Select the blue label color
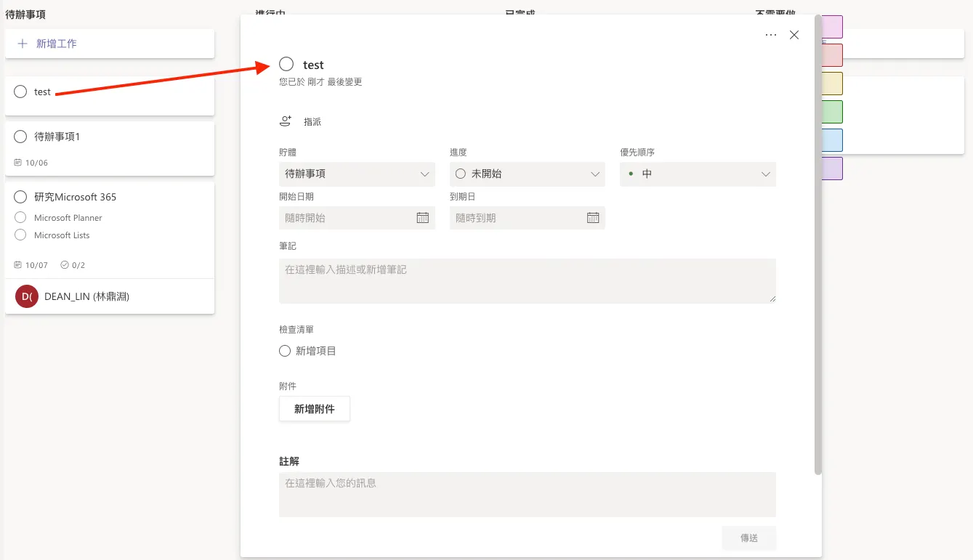The width and height of the screenshot is (973, 560). click(x=832, y=140)
